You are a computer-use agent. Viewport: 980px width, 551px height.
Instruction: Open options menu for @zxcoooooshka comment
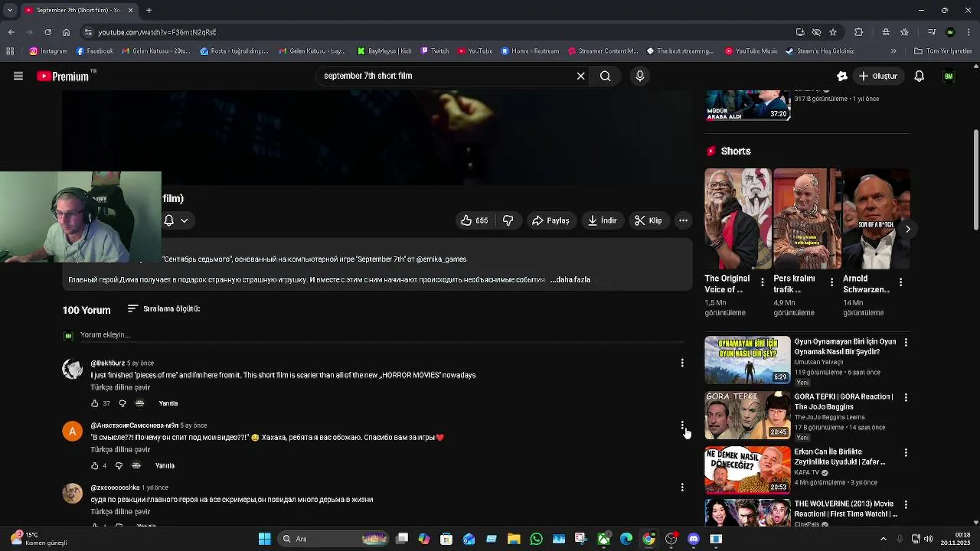point(682,487)
